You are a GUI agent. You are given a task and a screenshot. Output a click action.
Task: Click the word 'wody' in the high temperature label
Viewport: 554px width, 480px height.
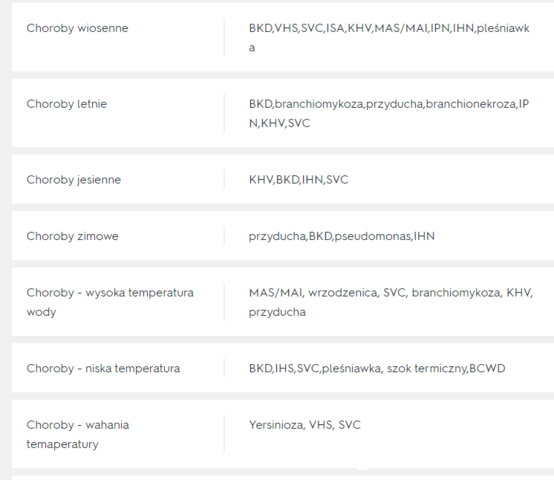pyautogui.click(x=41, y=312)
